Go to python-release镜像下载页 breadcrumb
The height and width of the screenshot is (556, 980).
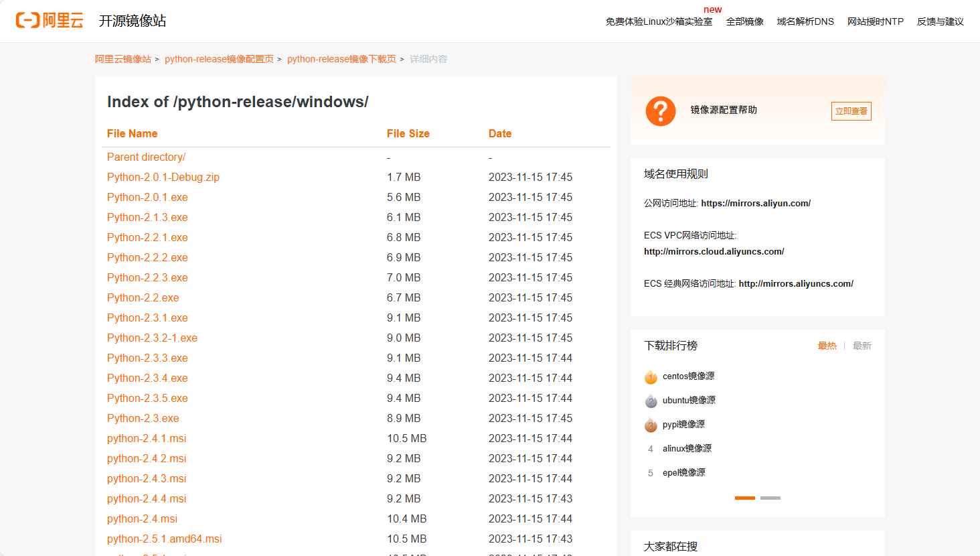pos(341,59)
